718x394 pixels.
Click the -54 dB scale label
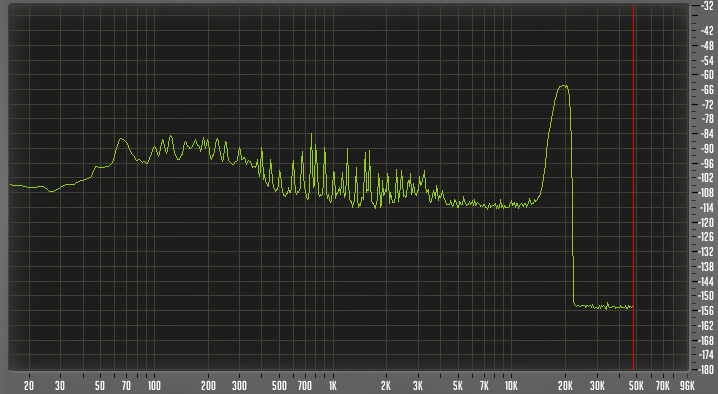tap(707, 60)
